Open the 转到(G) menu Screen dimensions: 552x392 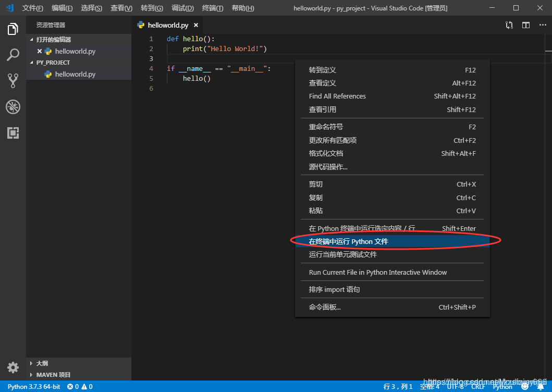click(x=152, y=8)
